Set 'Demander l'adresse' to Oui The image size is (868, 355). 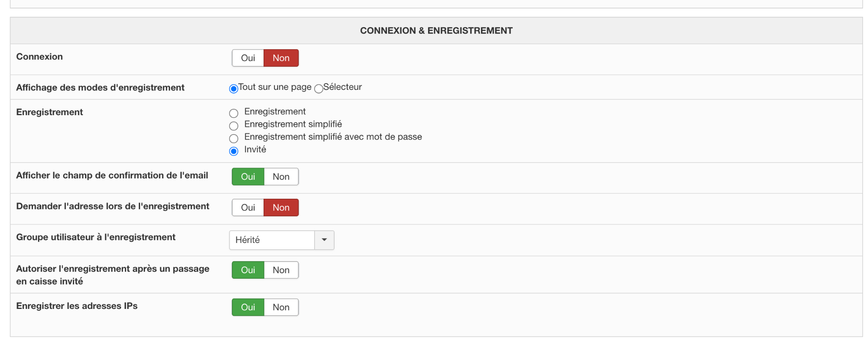tap(248, 208)
